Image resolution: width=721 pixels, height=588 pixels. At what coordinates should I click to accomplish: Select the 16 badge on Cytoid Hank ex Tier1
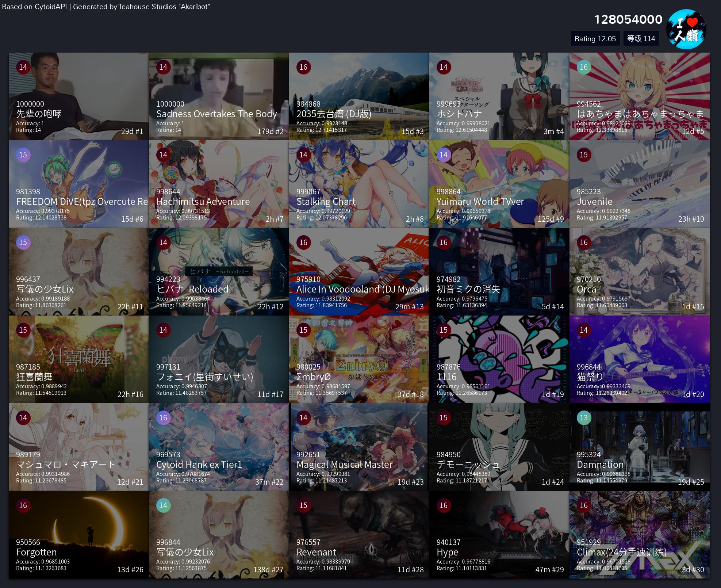point(163,418)
